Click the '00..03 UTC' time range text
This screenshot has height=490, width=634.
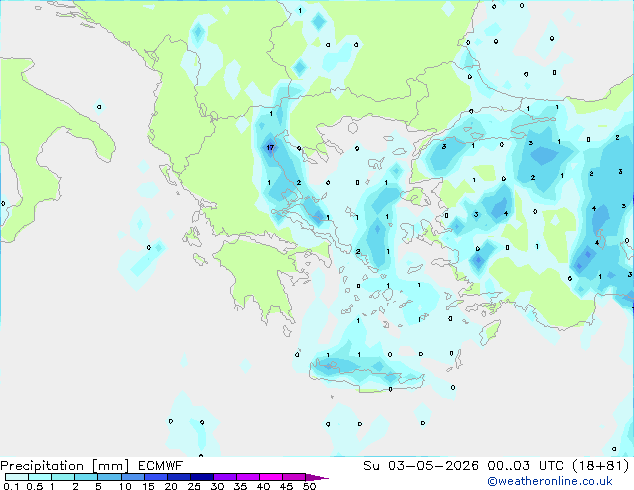pyautogui.click(x=526, y=466)
